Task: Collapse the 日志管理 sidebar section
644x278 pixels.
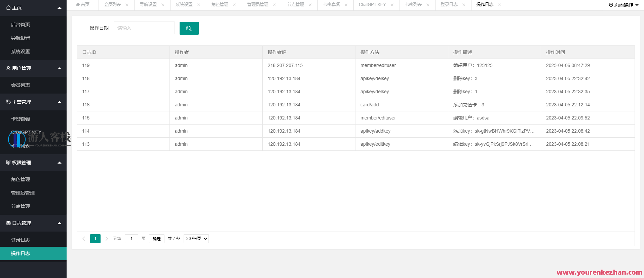Action: point(60,223)
